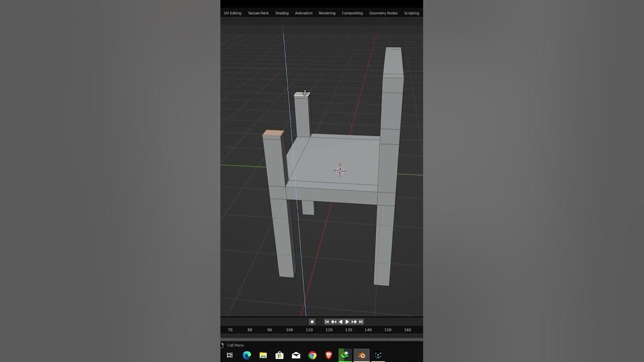
Task: Open the Mail app from the taskbar
Action: 296,355
